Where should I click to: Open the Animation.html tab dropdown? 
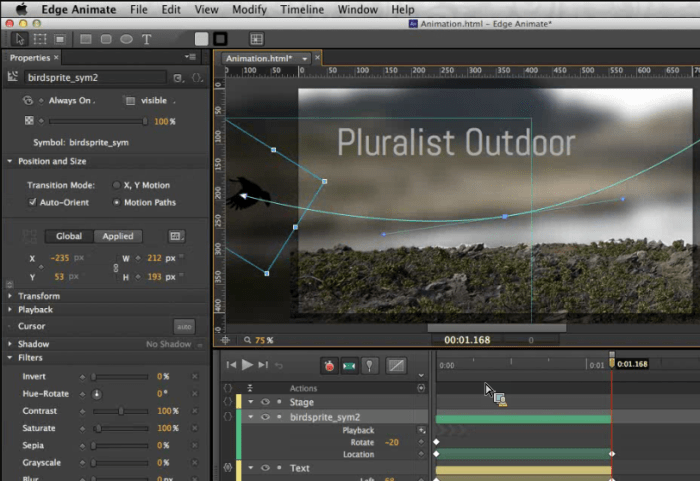(x=304, y=59)
